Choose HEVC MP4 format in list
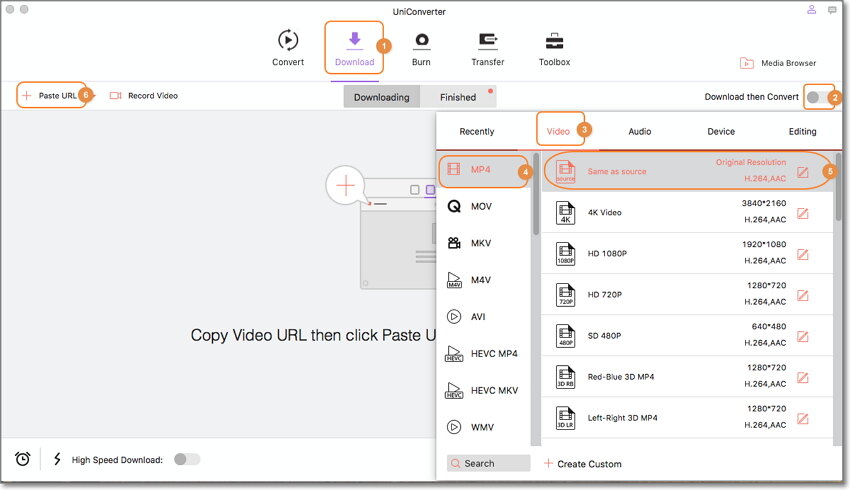 (484, 354)
